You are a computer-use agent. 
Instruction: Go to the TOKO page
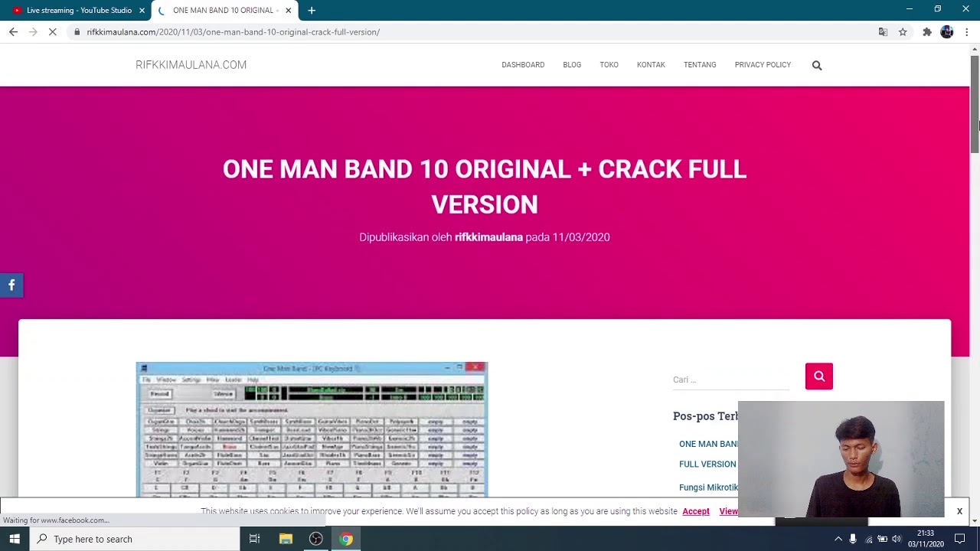(x=609, y=65)
